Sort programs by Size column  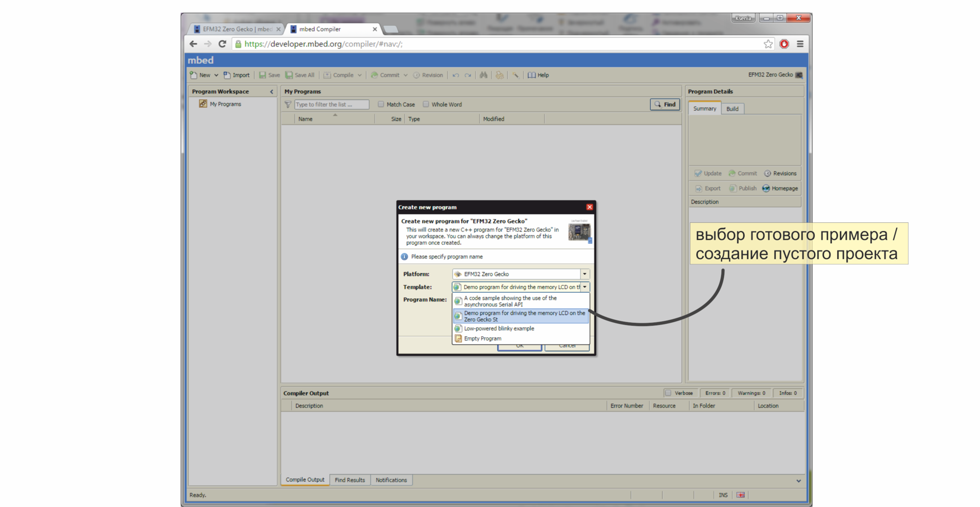(390, 119)
